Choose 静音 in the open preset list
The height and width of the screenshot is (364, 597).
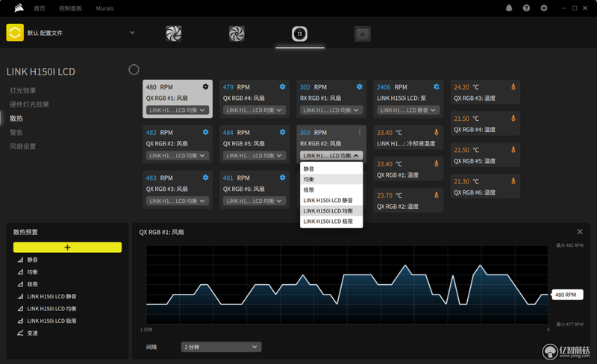(x=331, y=169)
